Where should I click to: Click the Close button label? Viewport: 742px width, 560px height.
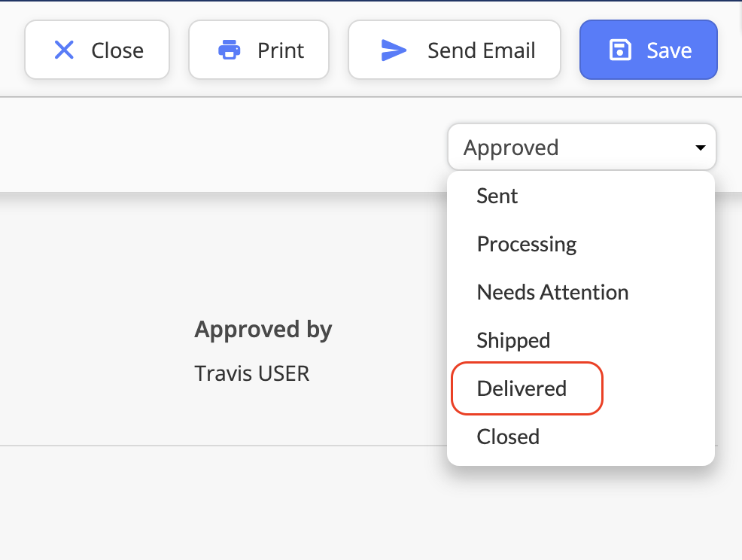click(x=117, y=50)
